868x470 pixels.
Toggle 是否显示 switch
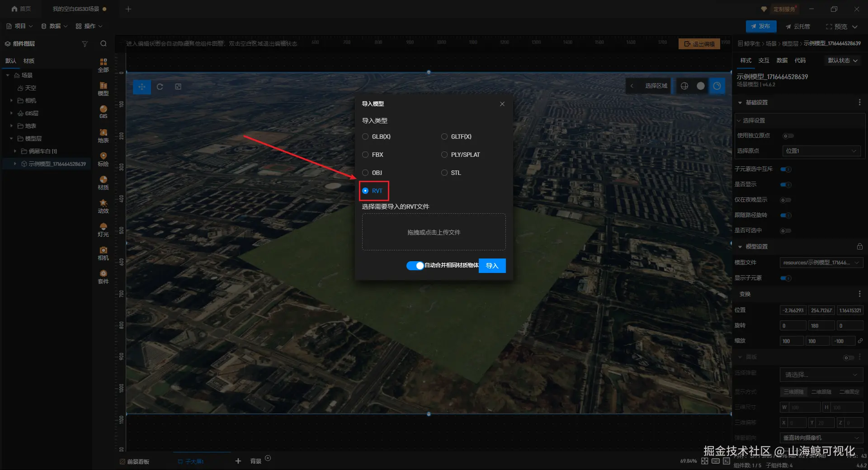click(x=786, y=185)
